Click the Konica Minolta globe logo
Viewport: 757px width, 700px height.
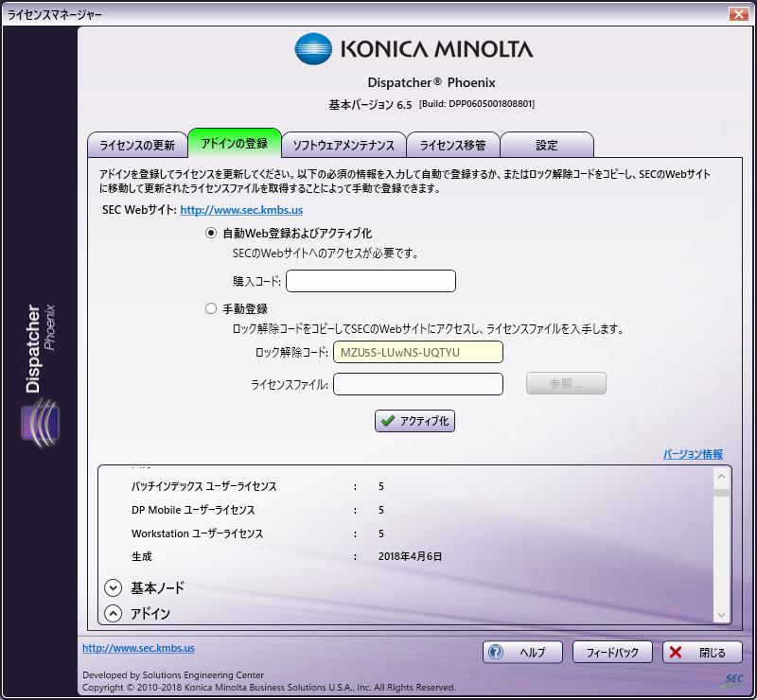tap(313, 49)
